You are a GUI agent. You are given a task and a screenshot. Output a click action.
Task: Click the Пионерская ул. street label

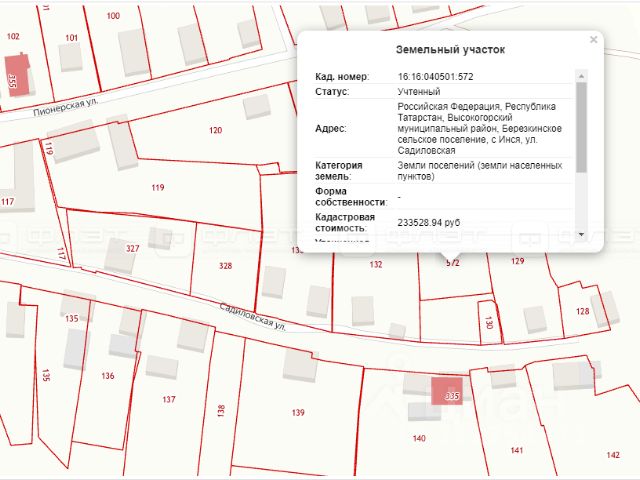66,107
